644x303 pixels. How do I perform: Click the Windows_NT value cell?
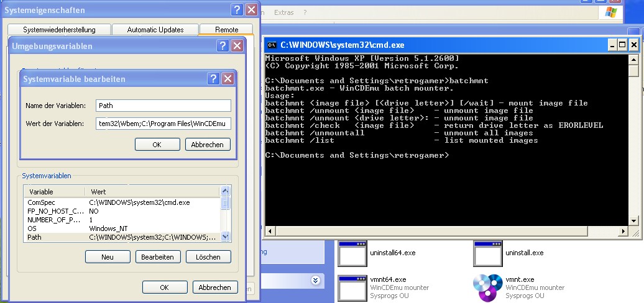(109, 228)
